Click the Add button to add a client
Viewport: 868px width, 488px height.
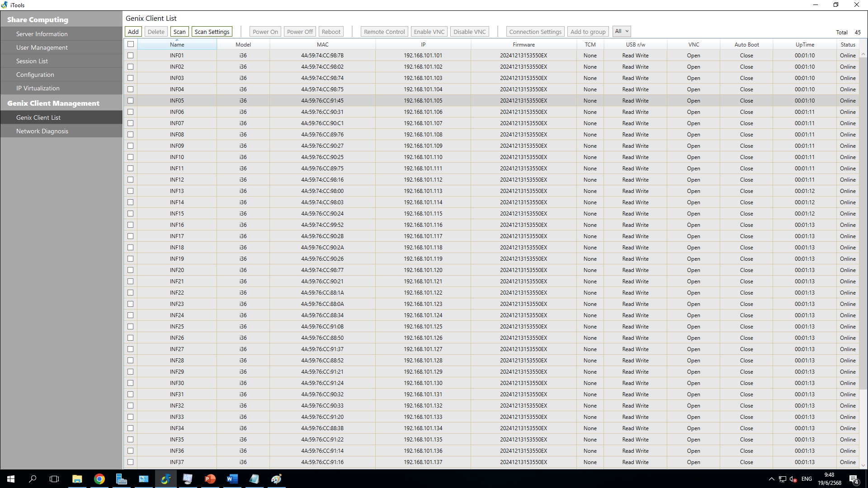[133, 32]
